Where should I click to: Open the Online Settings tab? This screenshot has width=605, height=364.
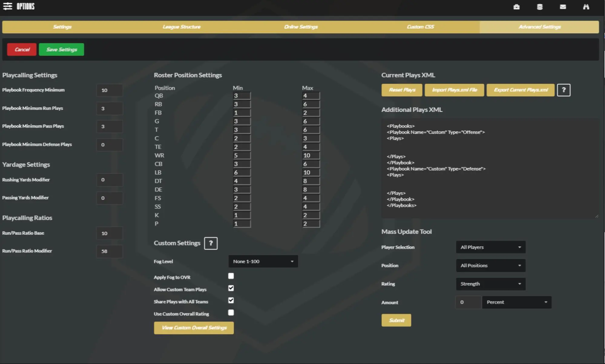pyautogui.click(x=301, y=27)
